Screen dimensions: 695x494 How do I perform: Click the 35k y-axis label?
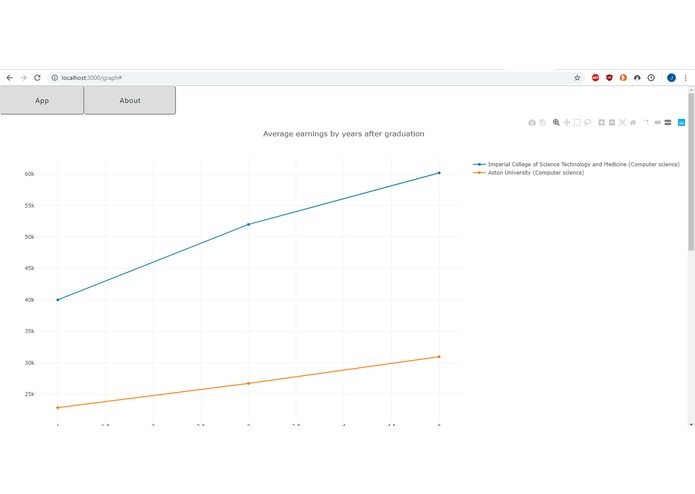pyautogui.click(x=29, y=331)
